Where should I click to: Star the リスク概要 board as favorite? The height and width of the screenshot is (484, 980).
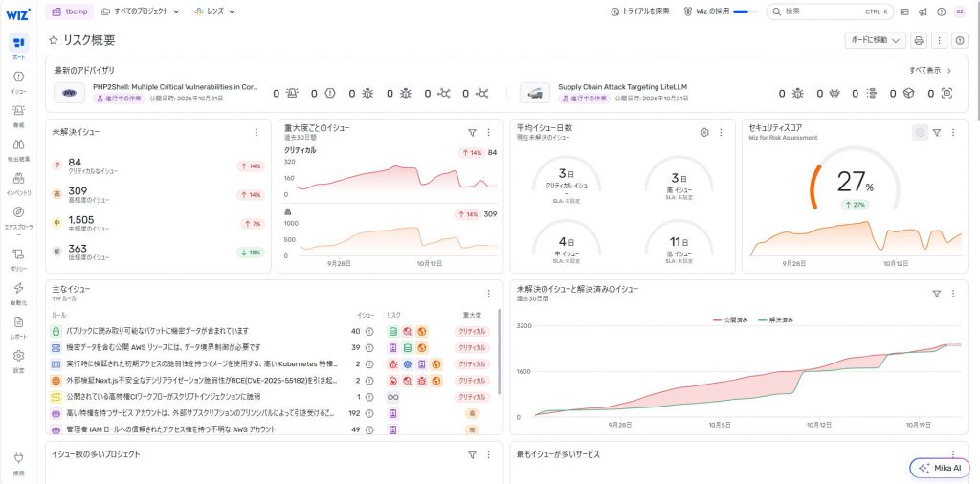click(x=54, y=40)
